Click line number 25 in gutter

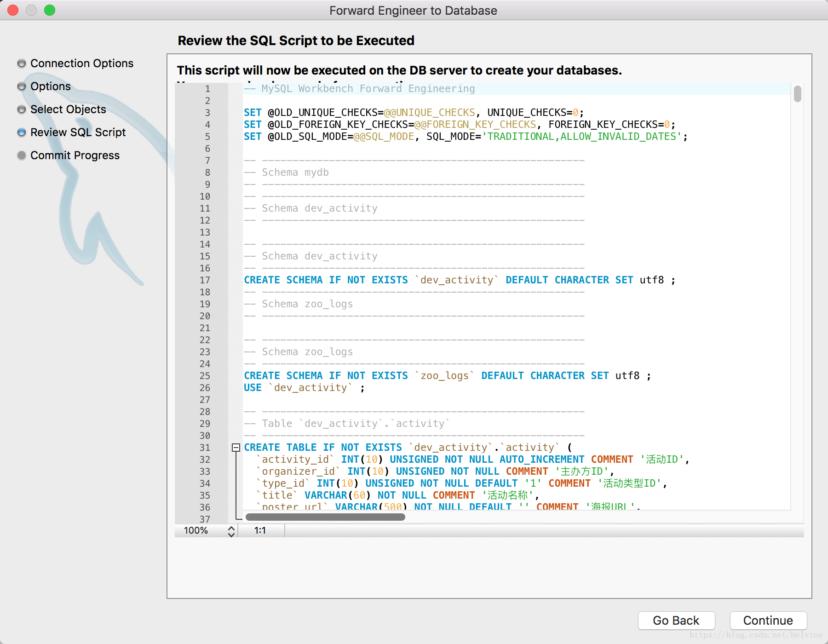(205, 375)
